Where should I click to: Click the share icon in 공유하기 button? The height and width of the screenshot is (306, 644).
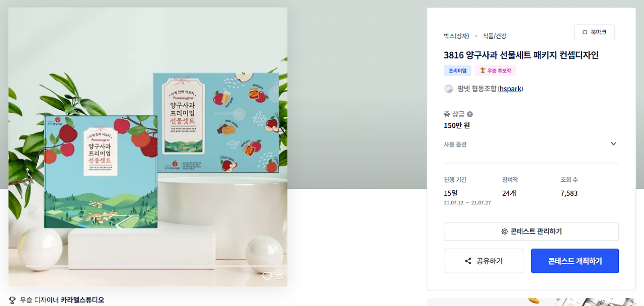tap(468, 261)
